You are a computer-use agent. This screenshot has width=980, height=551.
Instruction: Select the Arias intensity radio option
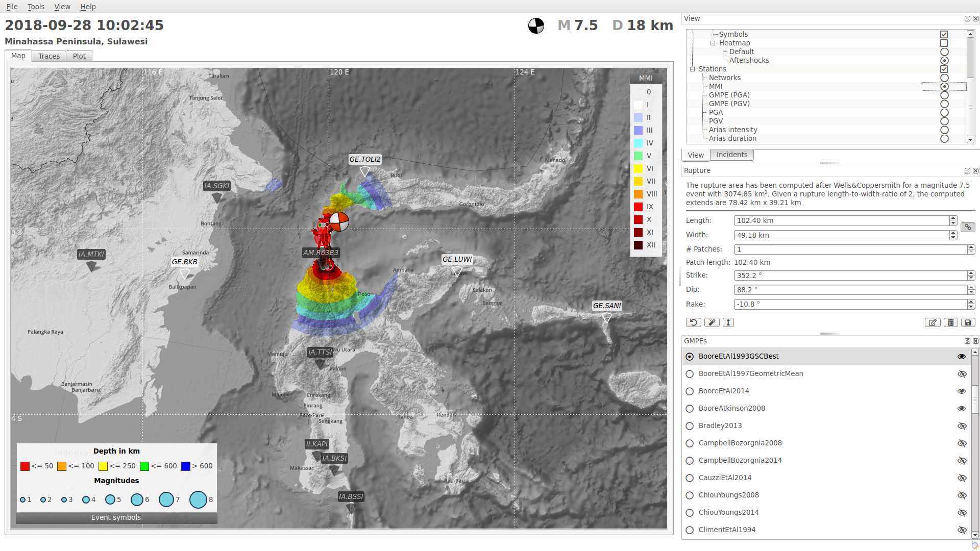(944, 130)
